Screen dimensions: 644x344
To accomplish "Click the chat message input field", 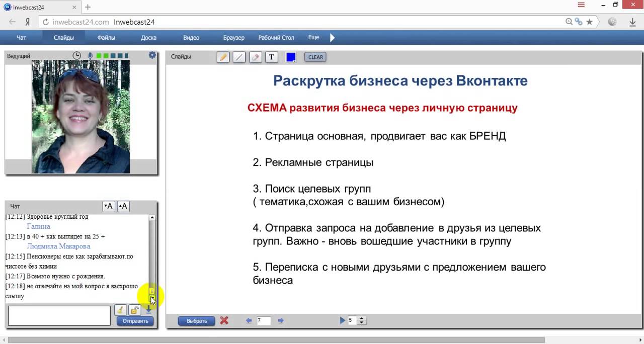I will (x=59, y=315).
